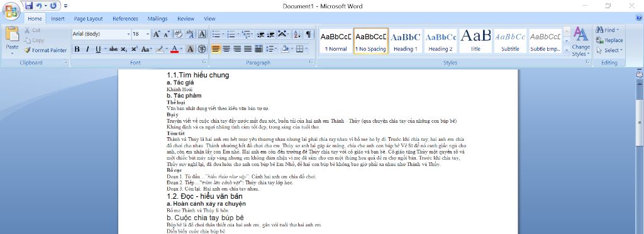The height and width of the screenshot is (234, 644).
Task: Apply multilevel list
Action: point(246,34)
